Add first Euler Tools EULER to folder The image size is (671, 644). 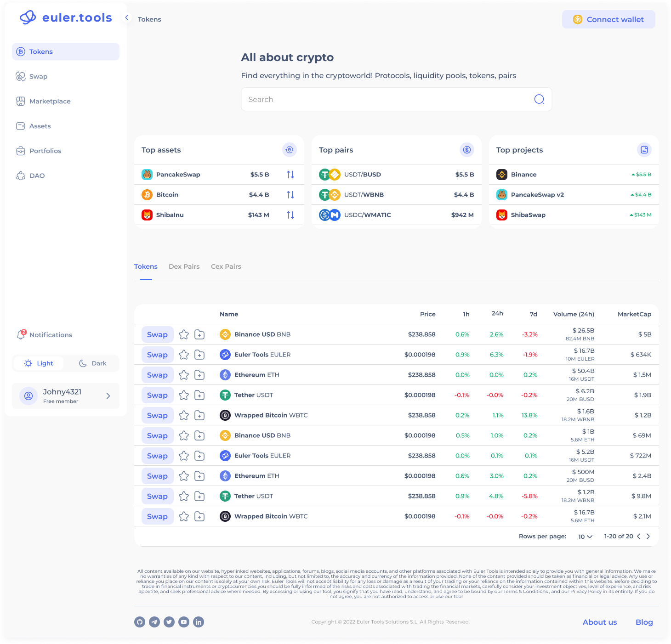click(199, 355)
